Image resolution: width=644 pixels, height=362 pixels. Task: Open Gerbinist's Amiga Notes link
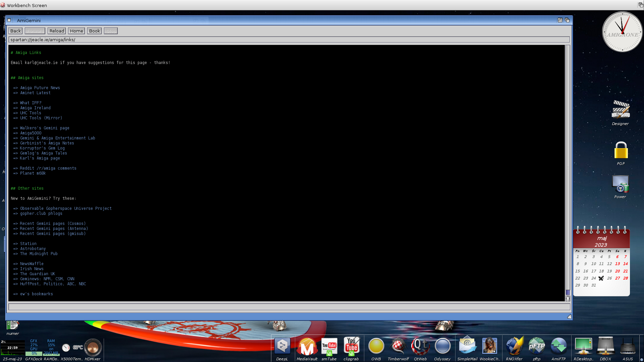[x=47, y=143]
